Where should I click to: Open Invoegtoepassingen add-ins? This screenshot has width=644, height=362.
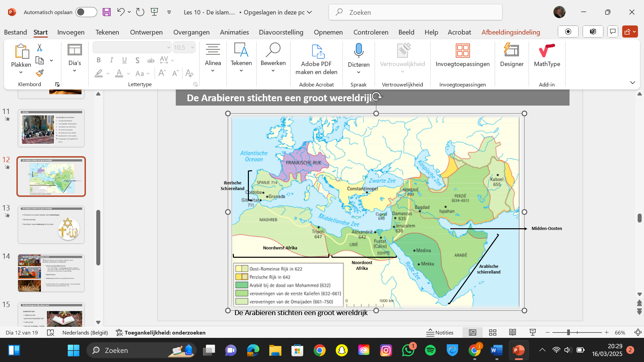[463, 56]
